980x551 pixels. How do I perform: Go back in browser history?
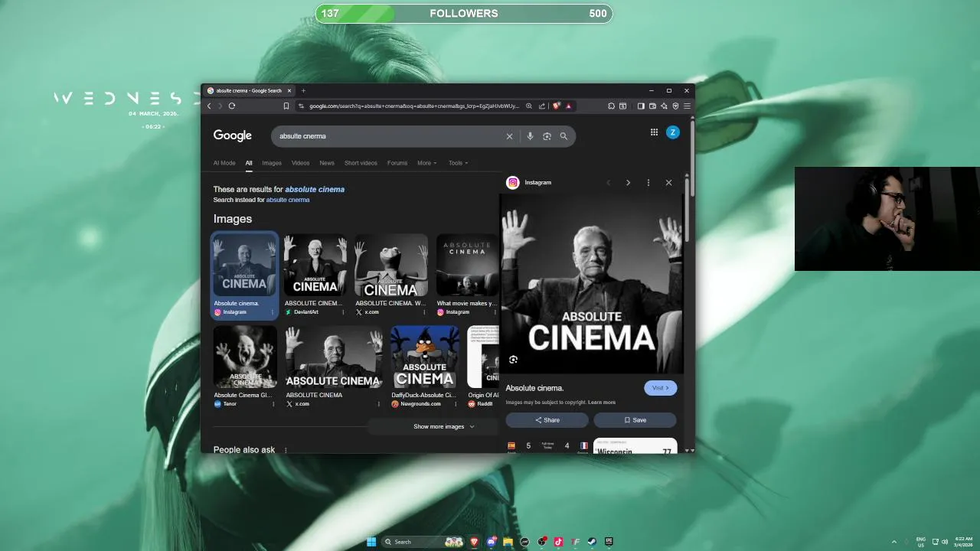pyautogui.click(x=209, y=106)
